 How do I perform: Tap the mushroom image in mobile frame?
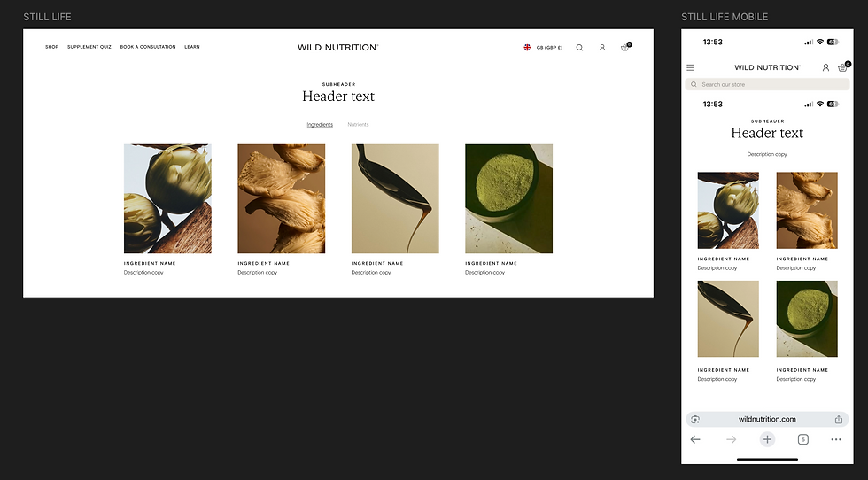pyautogui.click(x=807, y=211)
